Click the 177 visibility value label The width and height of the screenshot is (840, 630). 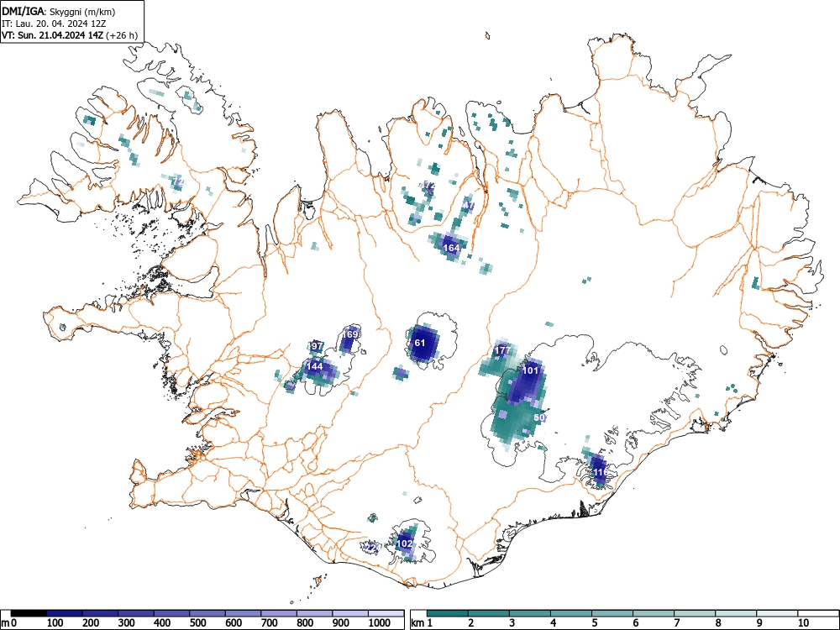click(502, 350)
